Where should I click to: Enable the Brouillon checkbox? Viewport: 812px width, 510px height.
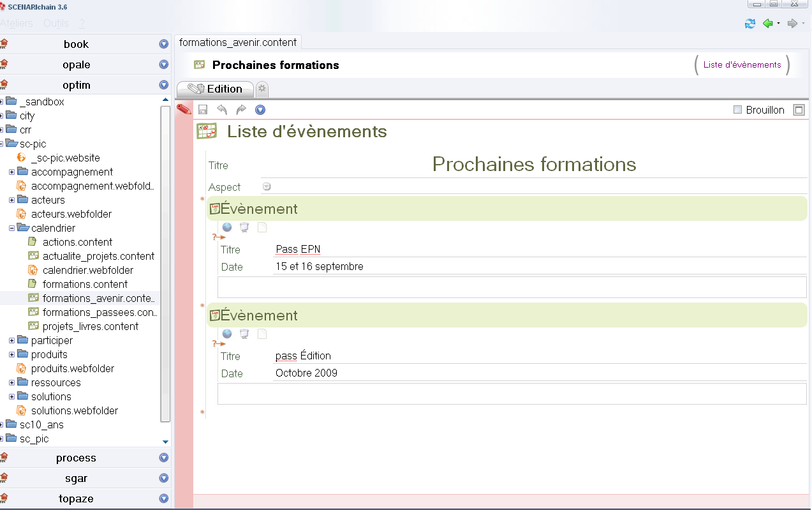click(737, 110)
